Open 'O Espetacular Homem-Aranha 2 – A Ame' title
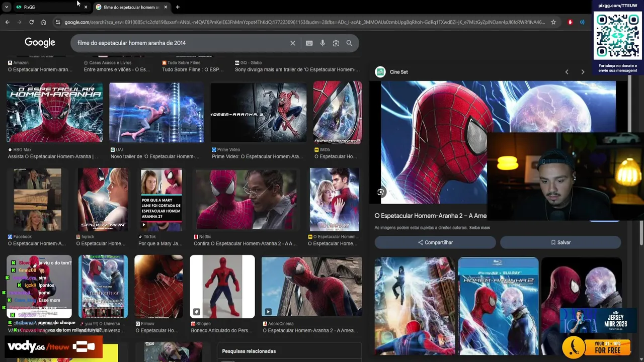The width and height of the screenshot is (644, 362). tap(431, 216)
